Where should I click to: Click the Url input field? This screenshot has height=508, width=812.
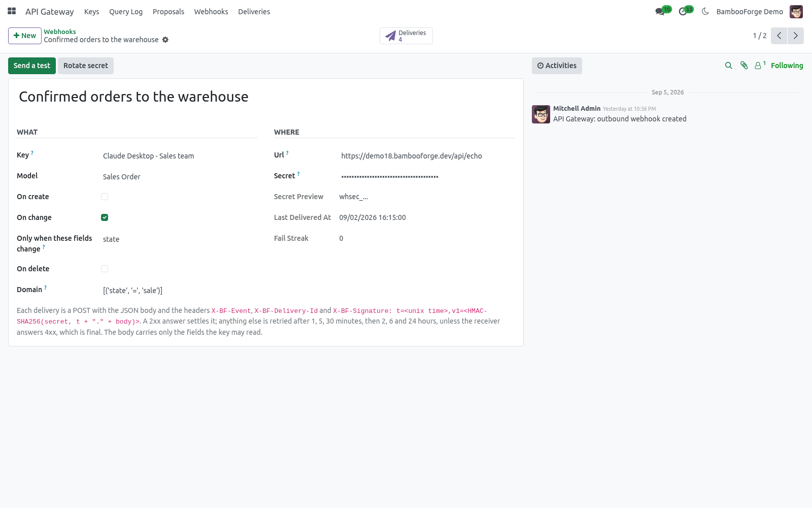[427, 156]
